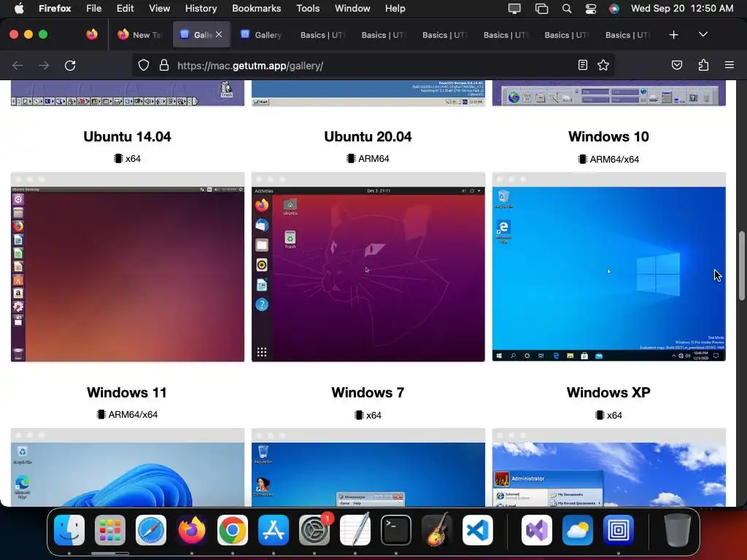The image size is (747, 560).
Task: Open System Settings from the Dock
Action: click(x=314, y=530)
